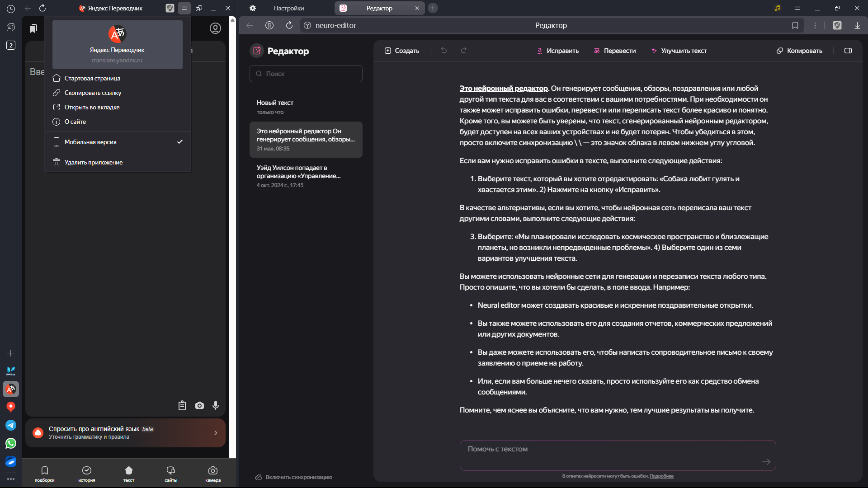
Task: Click Включить синхронизацию at the bottom
Action: pos(294,477)
